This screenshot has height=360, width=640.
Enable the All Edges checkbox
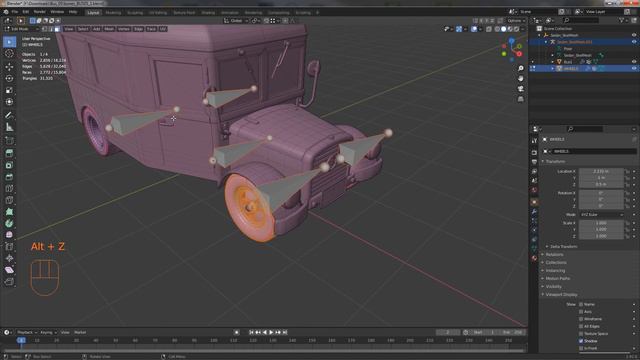click(x=581, y=327)
